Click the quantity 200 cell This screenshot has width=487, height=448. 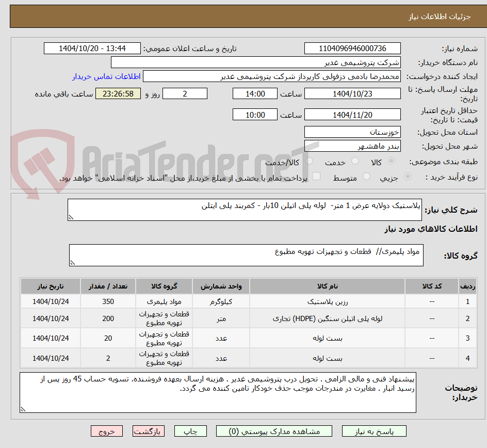(108, 318)
